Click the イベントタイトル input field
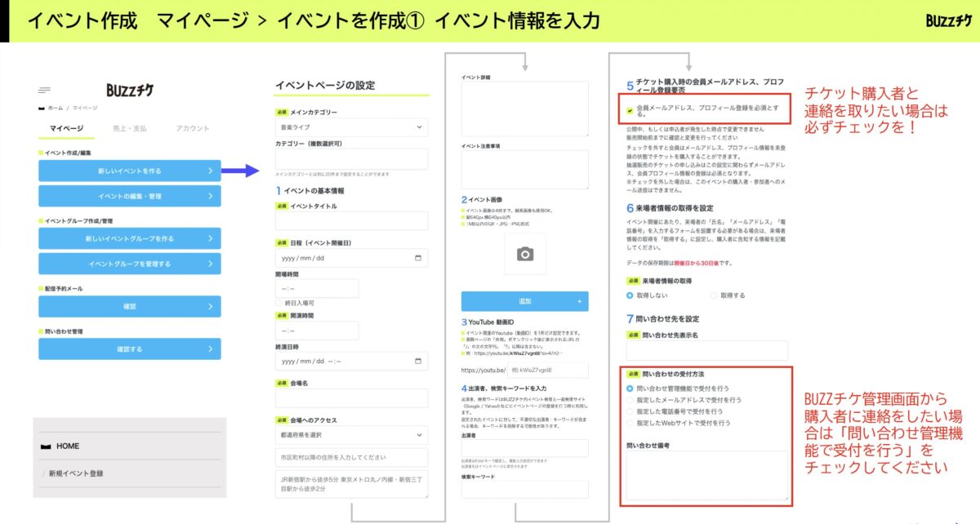The height and width of the screenshot is (524, 980). tap(351, 221)
